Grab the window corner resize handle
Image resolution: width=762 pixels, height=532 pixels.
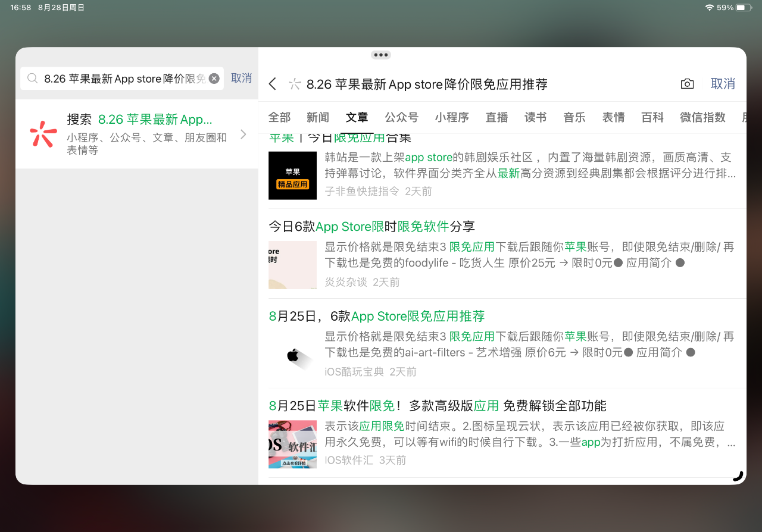[738, 475]
